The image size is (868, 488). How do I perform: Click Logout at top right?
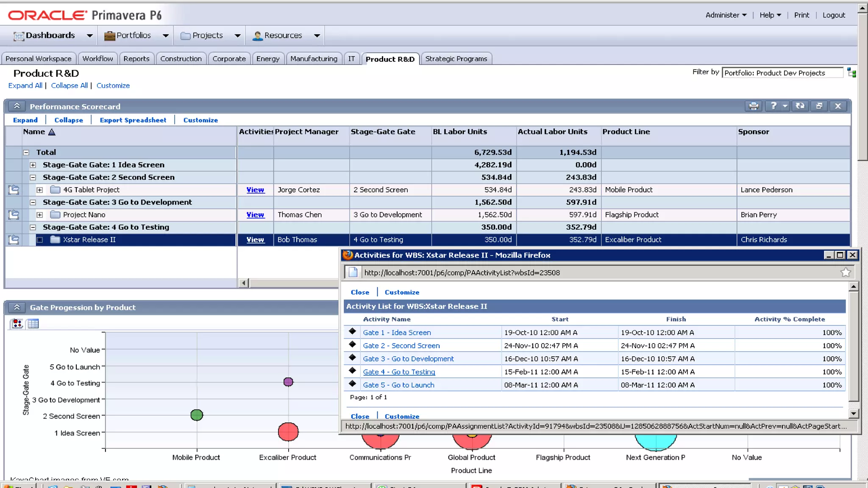(x=834, y=15)
